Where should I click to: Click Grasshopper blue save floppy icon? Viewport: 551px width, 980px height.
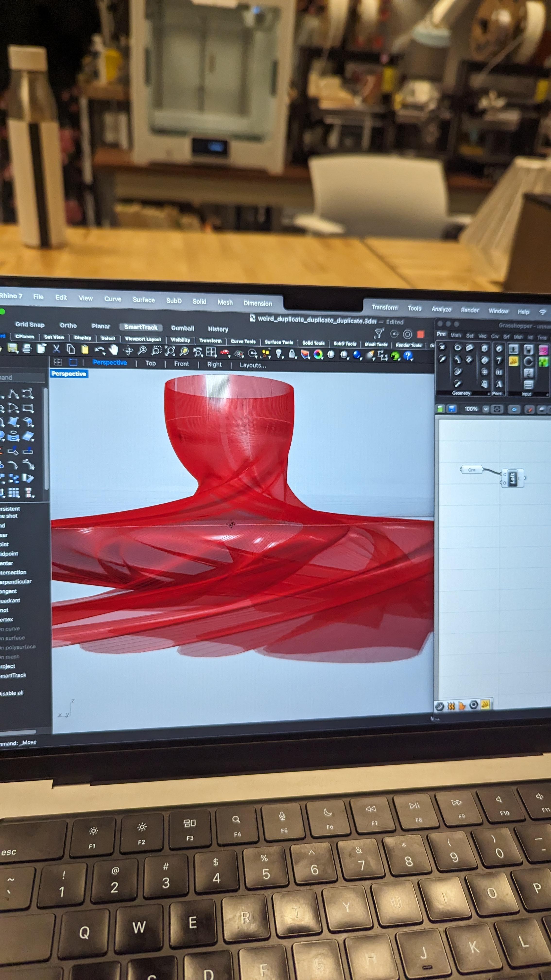pyautogui.click(x=451, y=409)
